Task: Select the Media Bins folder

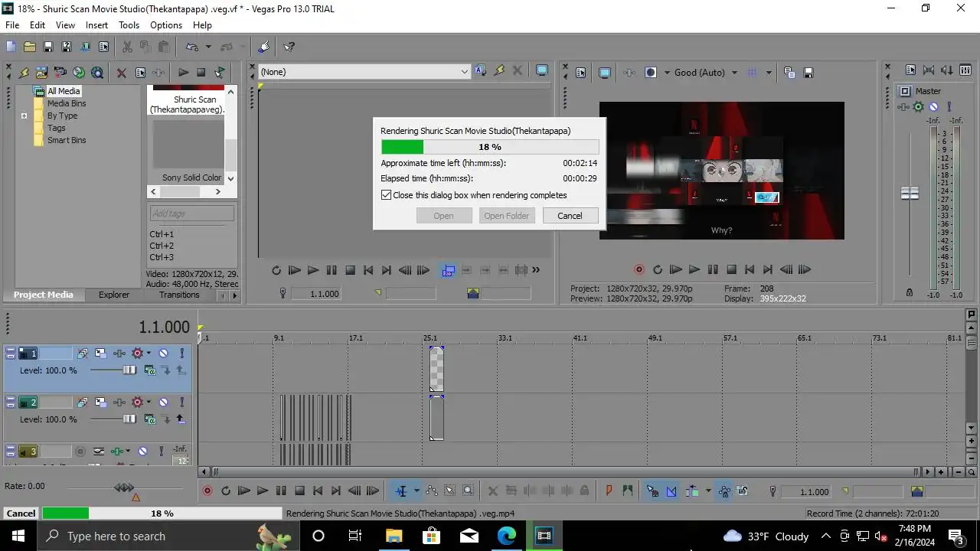Action: point(67,103)
